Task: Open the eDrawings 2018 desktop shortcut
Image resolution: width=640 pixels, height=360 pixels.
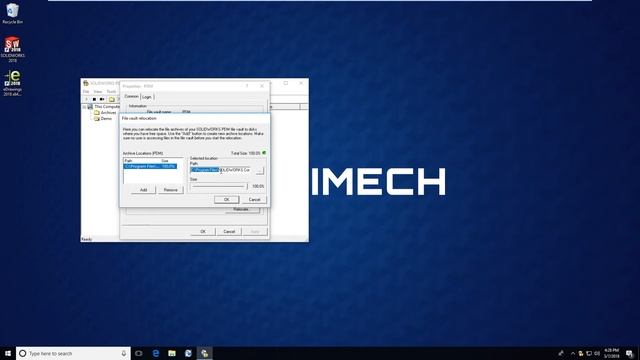Action: point(12,83)
